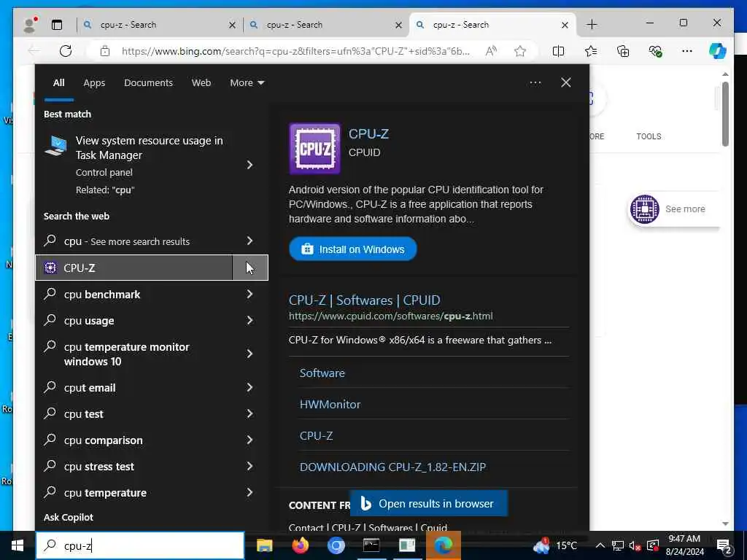Open the DOWNLOADING CPU-Z_1.82-EN.ZIP link
The image size is (747, 560).
pyautogui.click(x=392, y=467)
